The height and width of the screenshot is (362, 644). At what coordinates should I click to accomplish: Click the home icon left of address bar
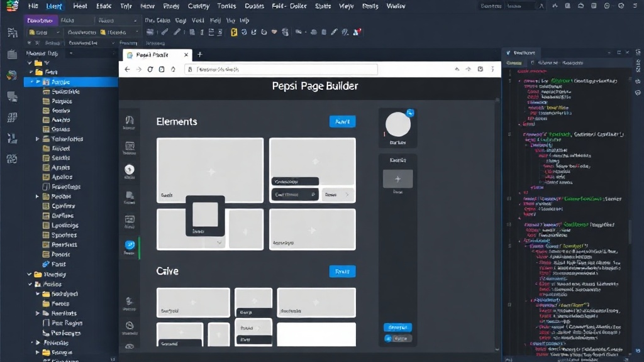tap(174, 69)
